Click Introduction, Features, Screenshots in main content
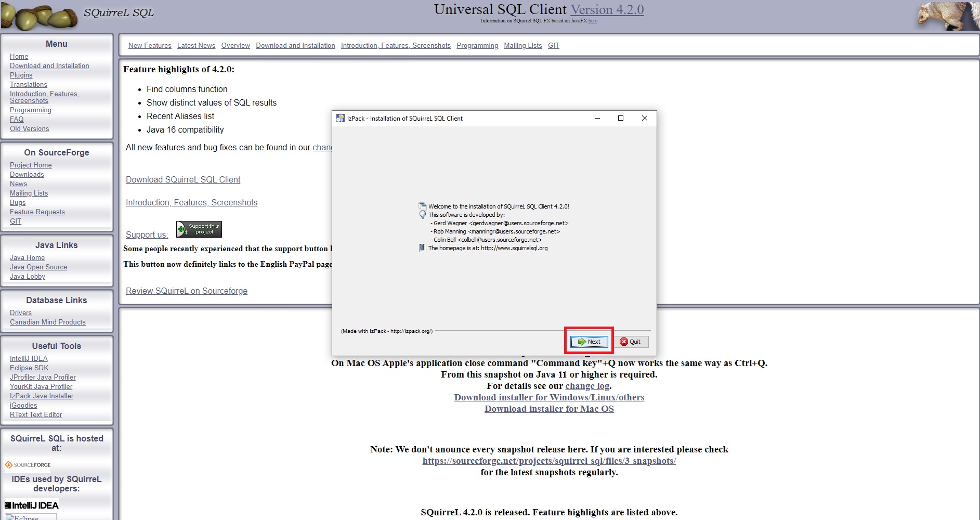This screenshot has height=520, width=980. tap(191, 203)
